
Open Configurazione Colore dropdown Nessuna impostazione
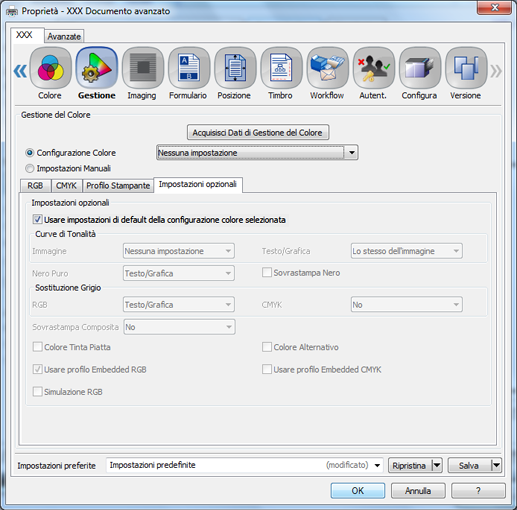[257, 153]
